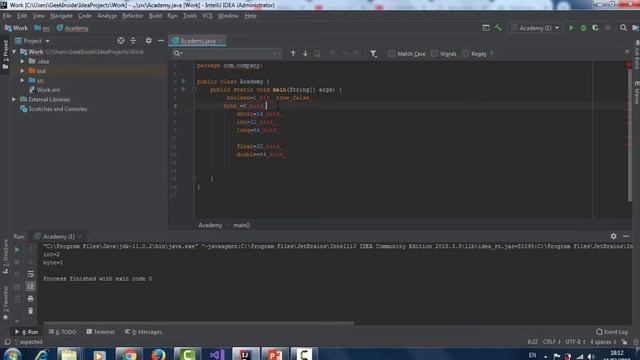Click run gutter icon beside main method
The width and height of the screenshot is (640, 360).
183,89
